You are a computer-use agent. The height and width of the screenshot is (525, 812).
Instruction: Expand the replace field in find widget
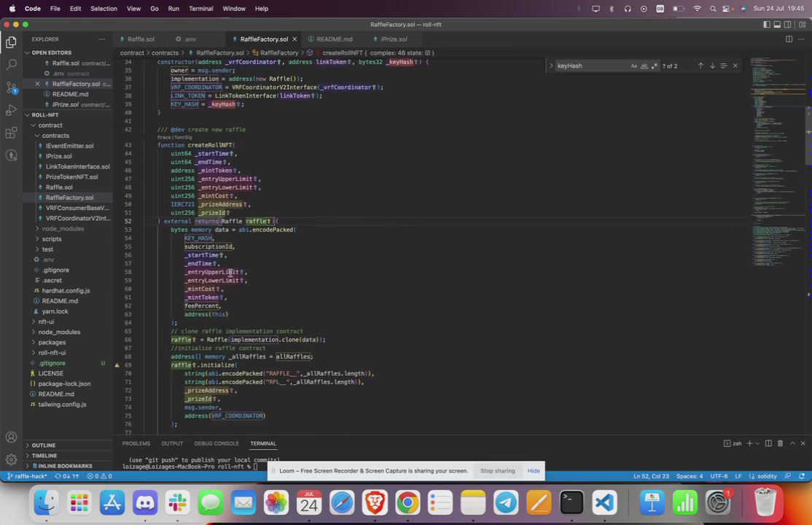551,66
